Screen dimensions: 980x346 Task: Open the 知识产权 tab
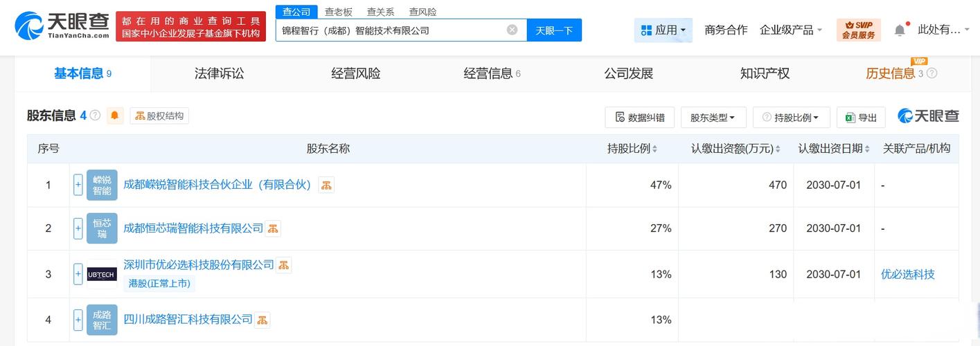point(765,73)
